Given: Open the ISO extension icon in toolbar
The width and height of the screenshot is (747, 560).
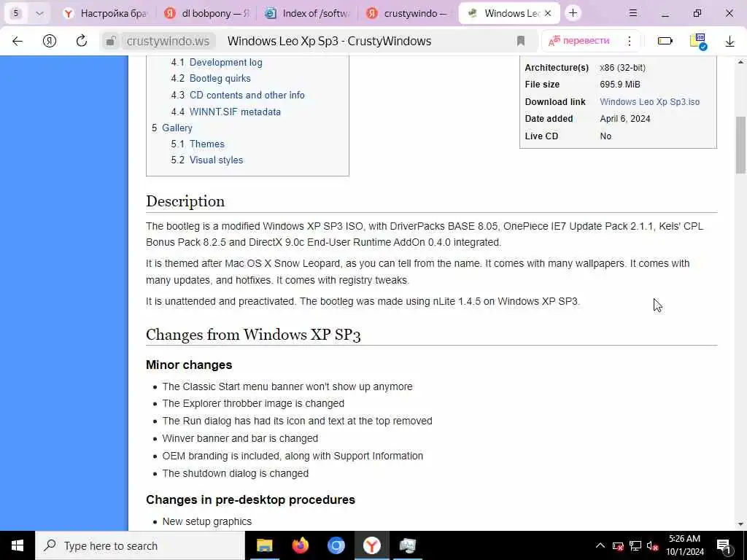Looking at the screenshot, I should tap(698, 41).
